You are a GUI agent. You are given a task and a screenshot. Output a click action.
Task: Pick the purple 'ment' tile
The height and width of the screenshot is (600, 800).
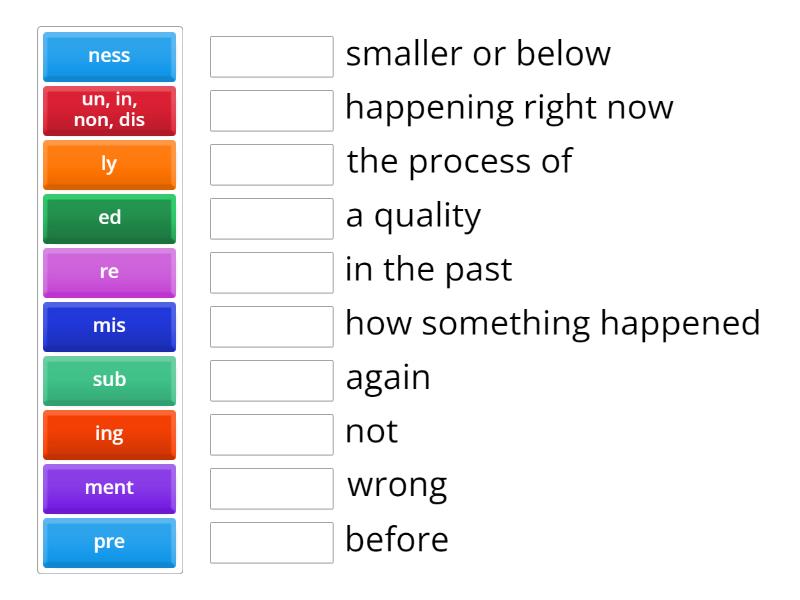point(110,488)
